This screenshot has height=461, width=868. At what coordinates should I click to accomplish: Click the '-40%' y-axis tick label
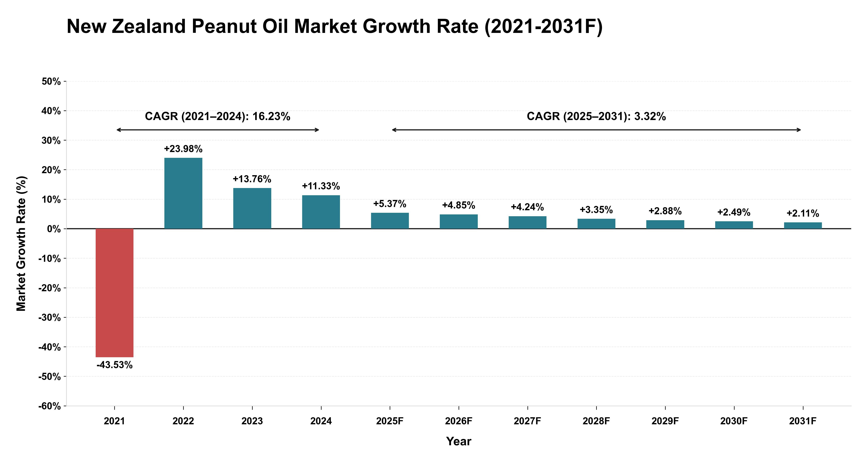click(50, 347)
